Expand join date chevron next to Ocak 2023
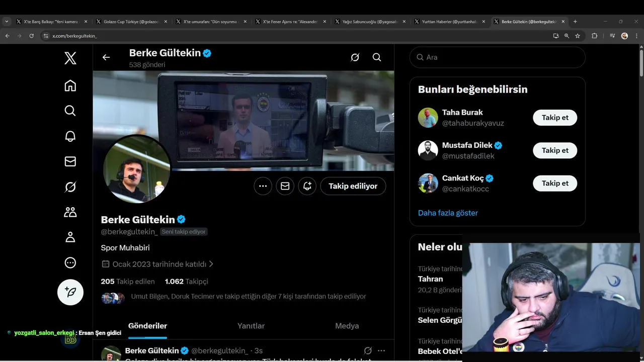The height and width of the screenshot is (362, 644). coord(211,264)
